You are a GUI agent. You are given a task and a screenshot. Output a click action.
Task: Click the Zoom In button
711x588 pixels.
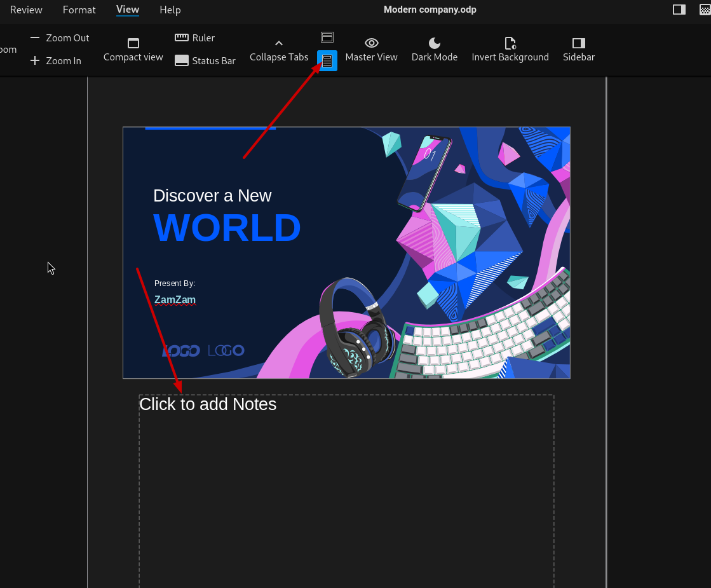[56, 61]
